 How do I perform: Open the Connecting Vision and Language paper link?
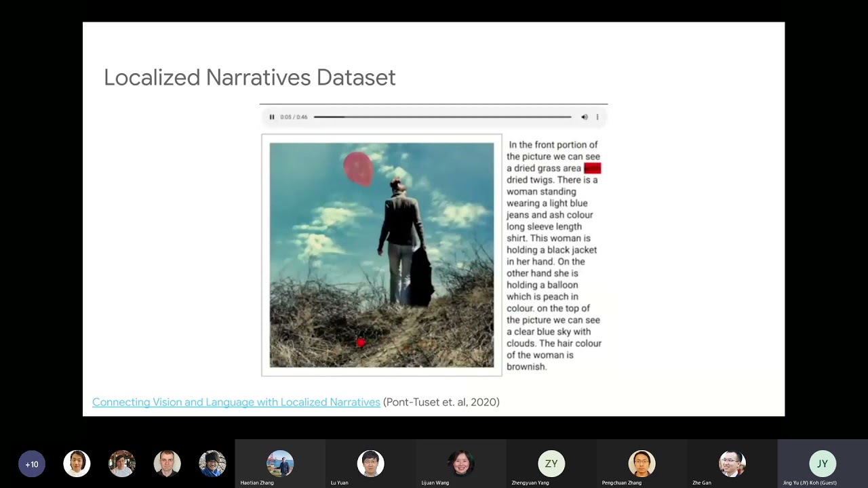[236, 402]
